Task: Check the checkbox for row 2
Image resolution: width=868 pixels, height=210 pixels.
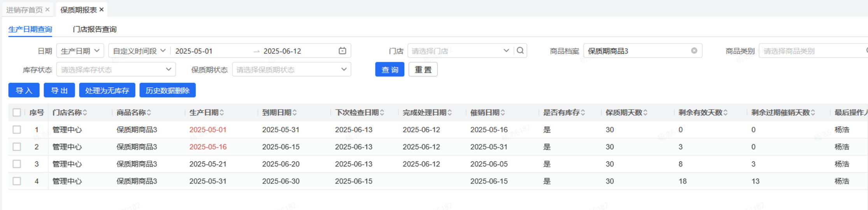Action: pyautogui.click(x=17, y=147)
